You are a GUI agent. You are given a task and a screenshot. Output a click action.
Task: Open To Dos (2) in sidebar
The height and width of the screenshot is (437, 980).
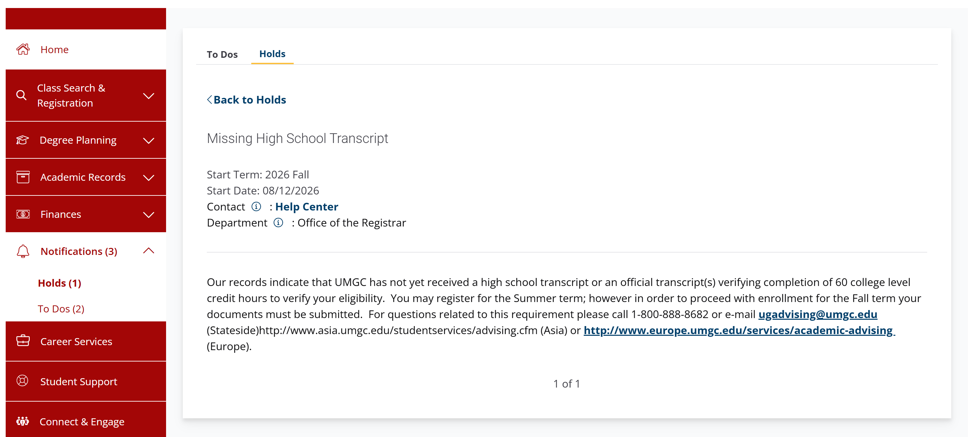click(61, 308)
